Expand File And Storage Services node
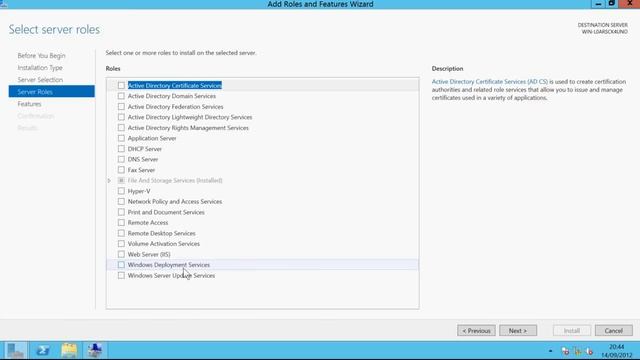The image size is (640, 360). (x=109, y=180)
